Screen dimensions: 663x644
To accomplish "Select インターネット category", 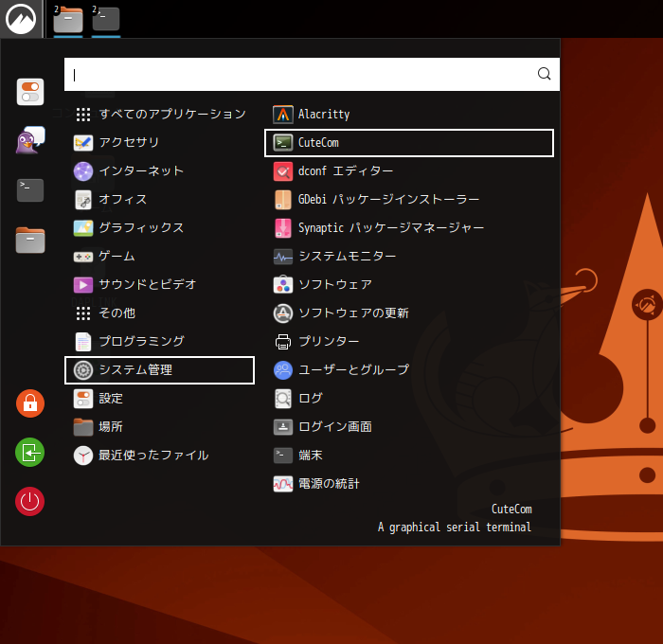I will tap(159, 171).
